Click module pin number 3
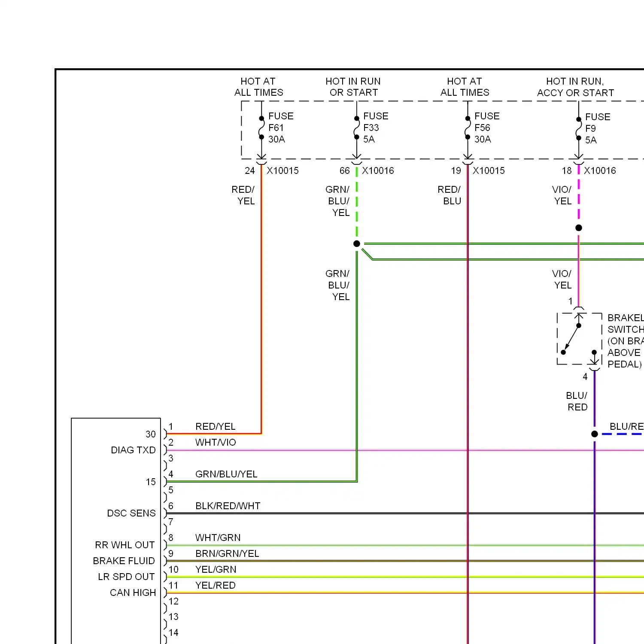644x644 pixels. [171, 458]
